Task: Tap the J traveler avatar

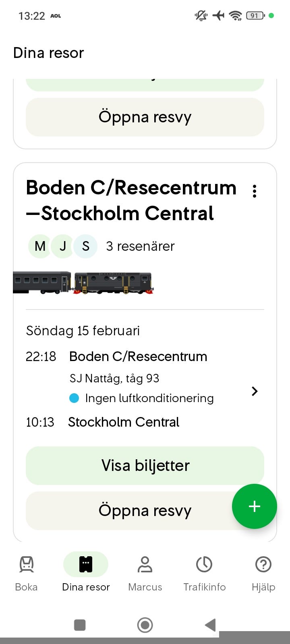Action: [x=63, y=246]
